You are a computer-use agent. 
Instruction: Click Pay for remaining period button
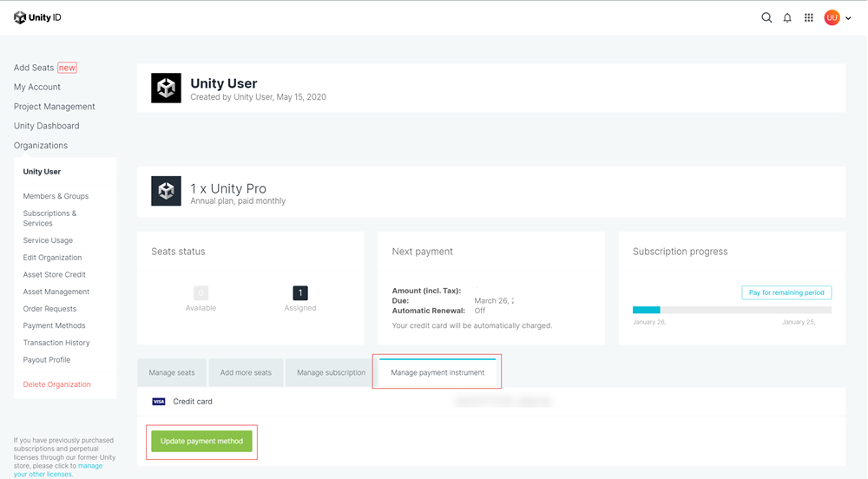(786, 292)
